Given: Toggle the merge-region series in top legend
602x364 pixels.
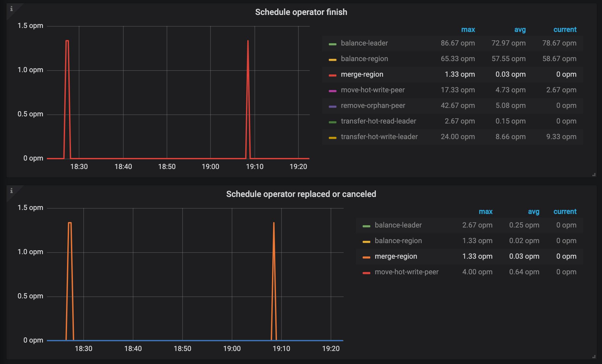Looking at the screenshot, I should 362,74.
